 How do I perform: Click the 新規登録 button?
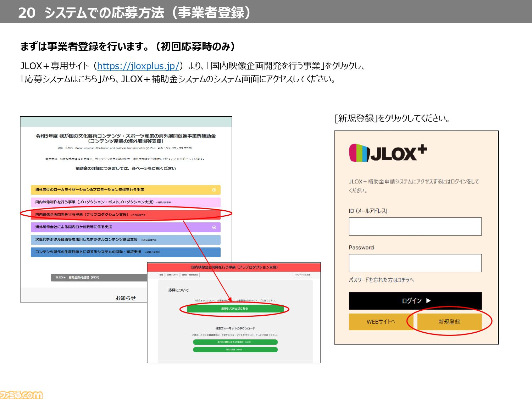click(449, 322)
